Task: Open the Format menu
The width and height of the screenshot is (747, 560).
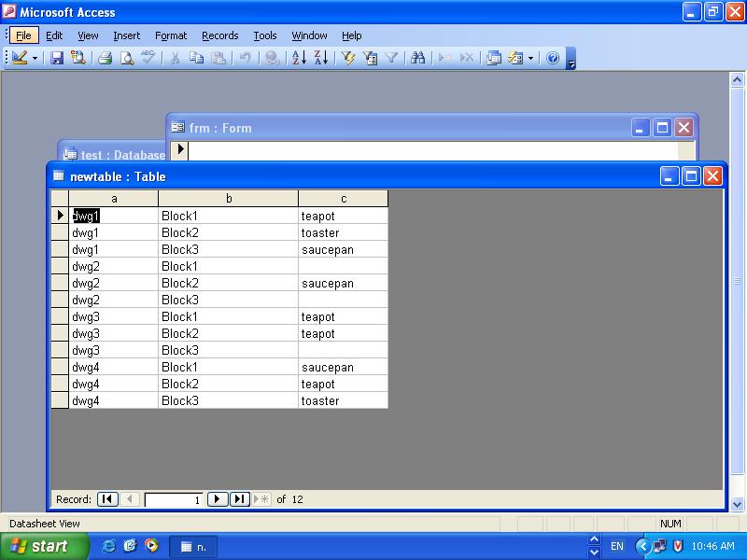Action: [x=171, y=35]
